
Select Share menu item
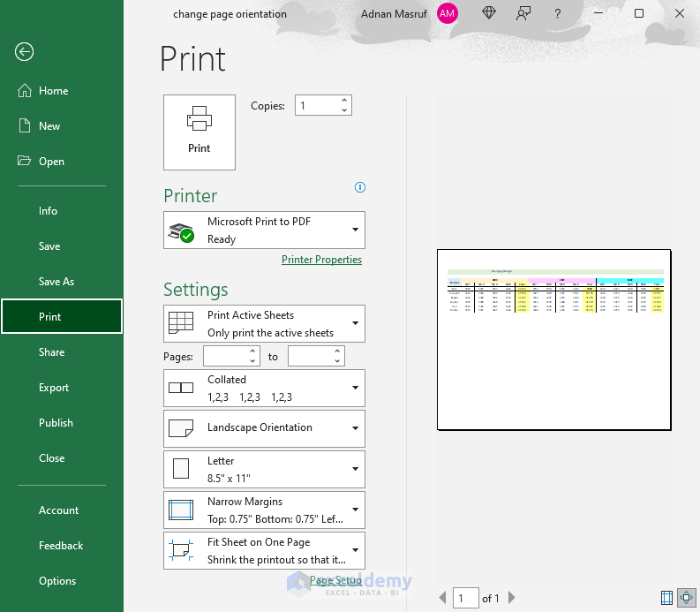click(x=62, y=352)
